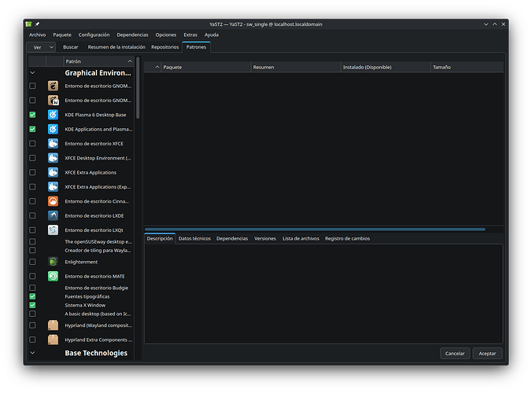Collapse the Graphical Environments group
This screenshot has height=393, width=532.
pos(32,73)
